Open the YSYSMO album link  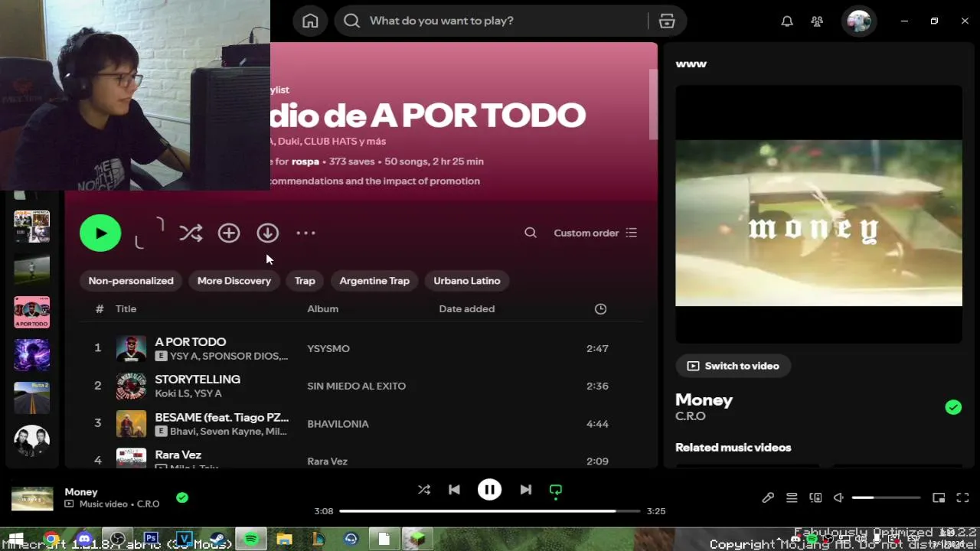pyautogui.click(x=328, y=348)
